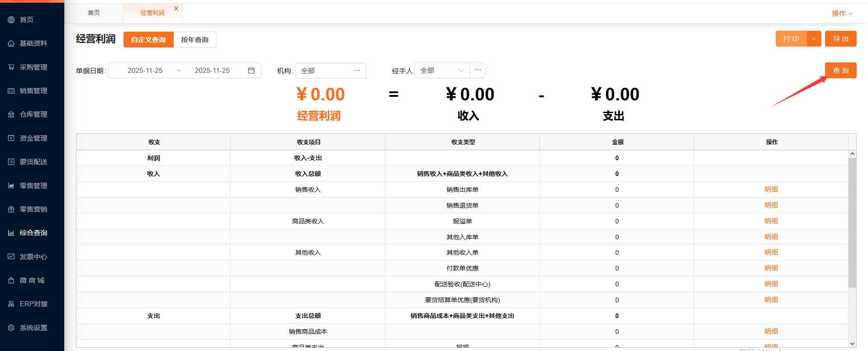The image size is (868, 351).
Task: Click the 微商城 bag icon
Action: [11, 280]
